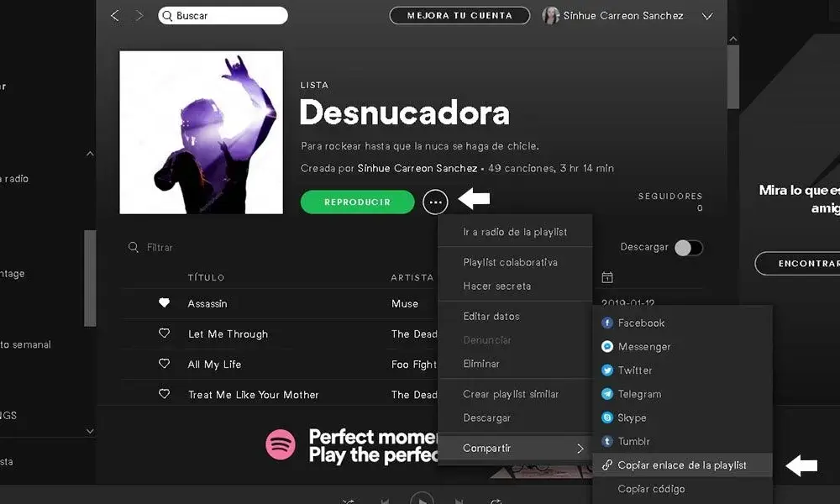
Task: Click the ENCONTRAR friends button
Action: click(x=798, y=264)
